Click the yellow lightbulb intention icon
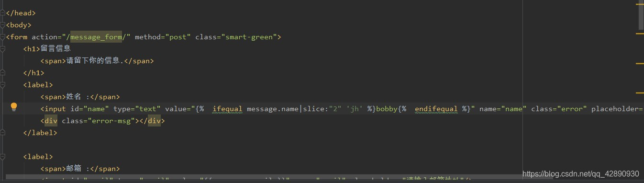Viewport: 644px width, 183px height. pyautogui.click(x=14, y=107)
